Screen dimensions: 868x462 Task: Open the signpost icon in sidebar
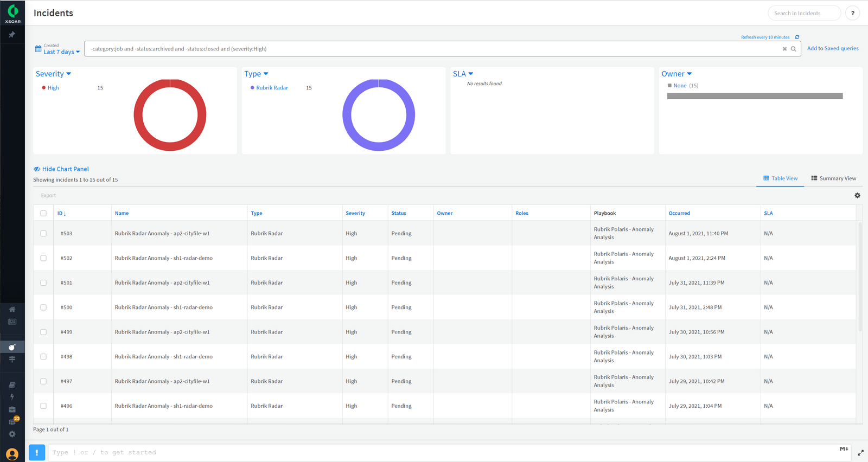(x=12, y=359)
